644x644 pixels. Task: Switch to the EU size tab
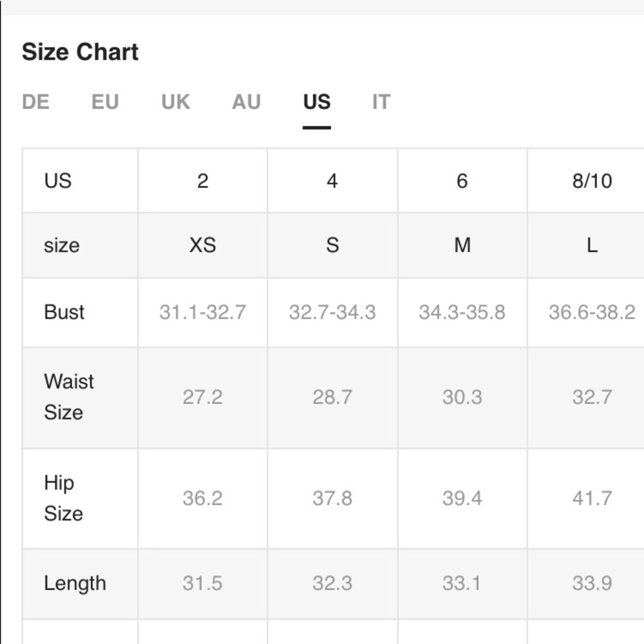point(105,102)
